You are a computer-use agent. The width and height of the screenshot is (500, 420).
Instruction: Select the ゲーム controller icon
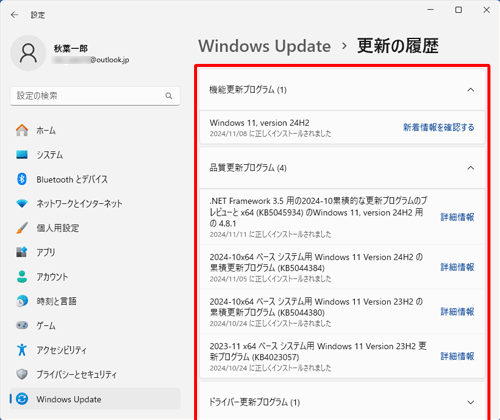tap(22, 325)
